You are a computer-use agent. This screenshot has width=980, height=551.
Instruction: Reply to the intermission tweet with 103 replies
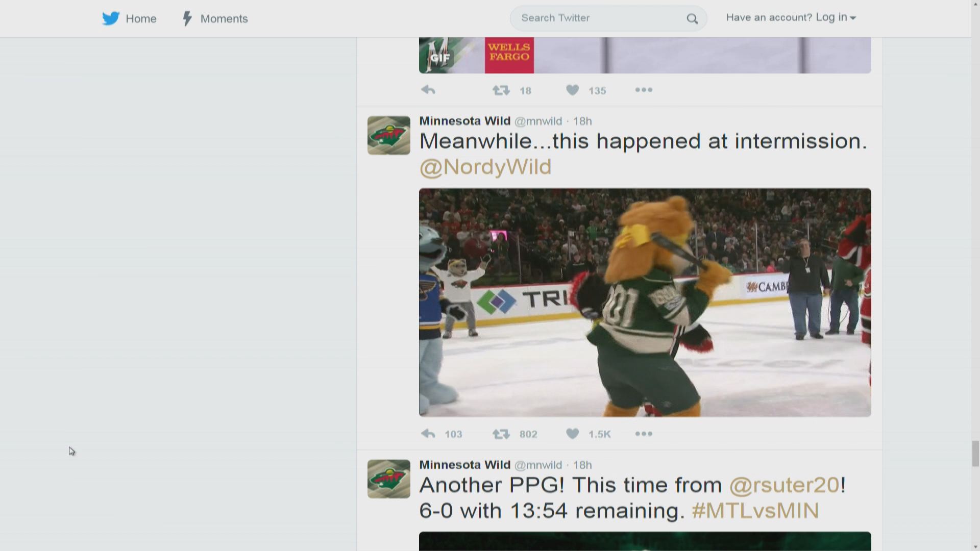(428, 434)
